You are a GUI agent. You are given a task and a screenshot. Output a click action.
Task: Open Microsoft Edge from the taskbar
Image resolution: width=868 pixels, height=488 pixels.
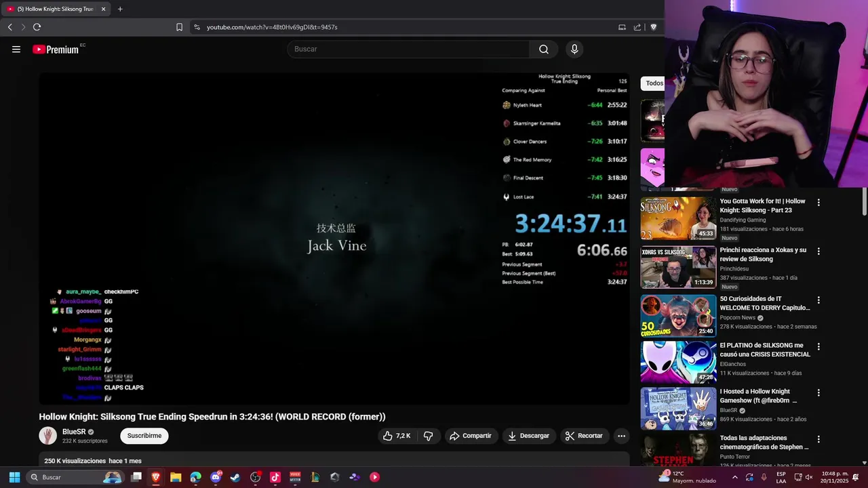point(195,477)
